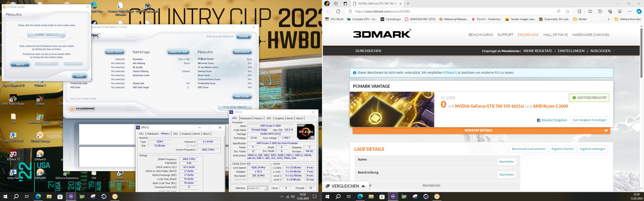The height and width of the screenshot is (201, 644).
Task: Open Edge tab actions menu icon
Action: 345,4
